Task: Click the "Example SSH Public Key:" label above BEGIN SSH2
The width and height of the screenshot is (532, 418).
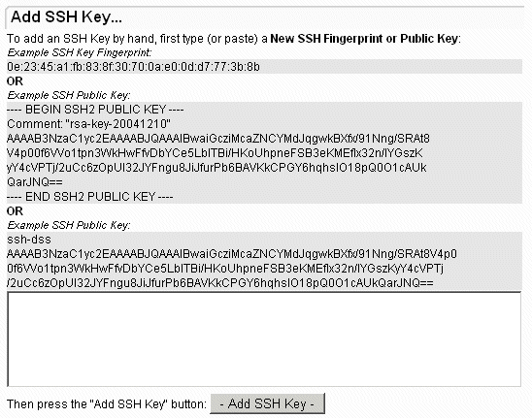Action: (69, 95)
